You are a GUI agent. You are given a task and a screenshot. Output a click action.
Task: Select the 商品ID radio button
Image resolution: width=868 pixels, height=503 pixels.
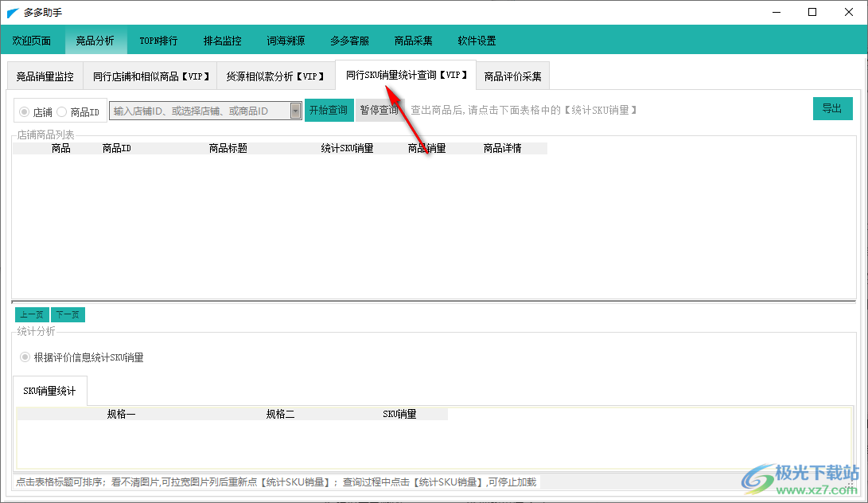coord(62,112)
